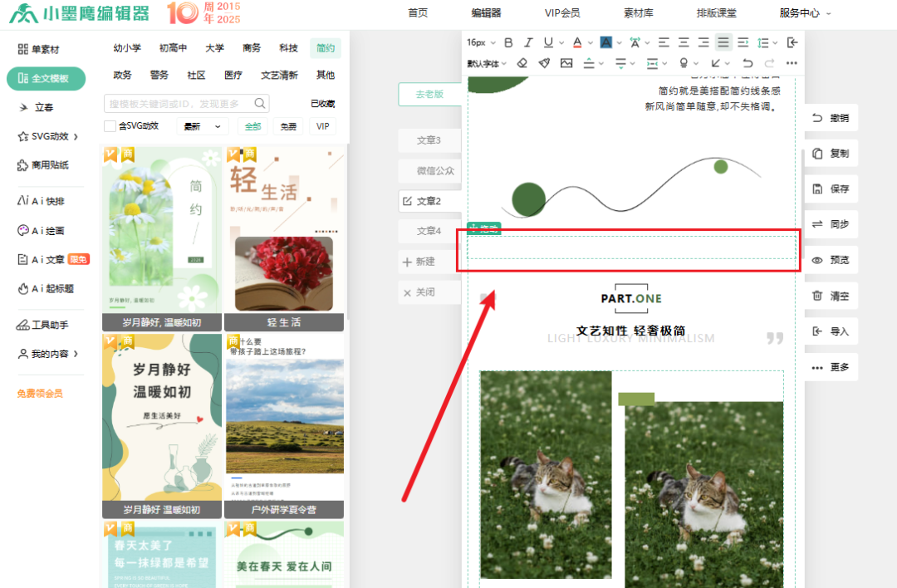This screenshot has width=897, height=588.
Task: Switch to the 文艺清新 category tab
Action: [x=279, y=75]
